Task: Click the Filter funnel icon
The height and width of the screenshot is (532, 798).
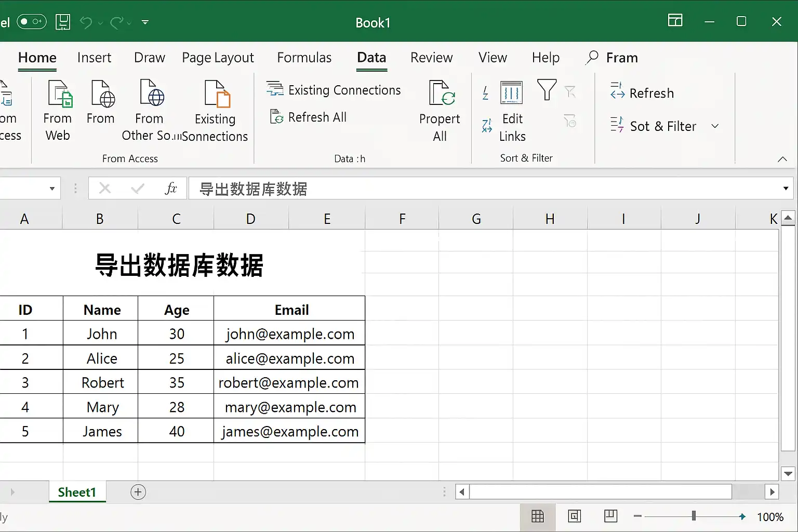Action: pos(547,90)
